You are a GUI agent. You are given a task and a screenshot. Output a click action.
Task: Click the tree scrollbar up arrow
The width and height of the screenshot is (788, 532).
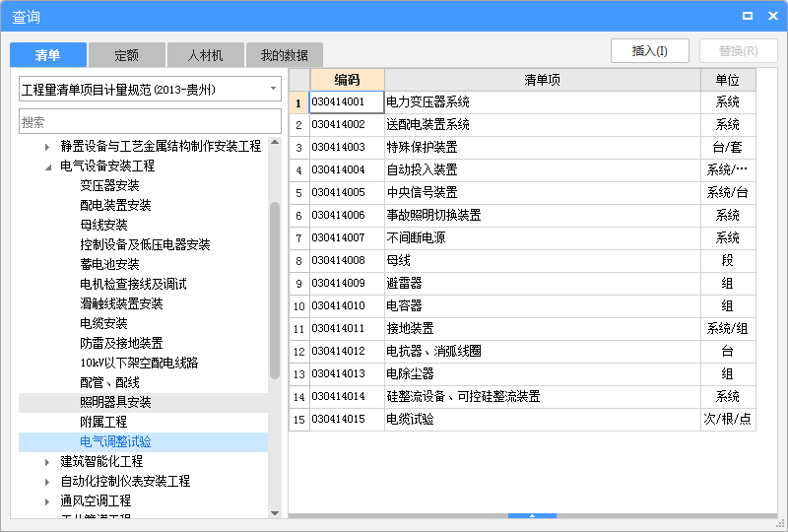[275, 142]
